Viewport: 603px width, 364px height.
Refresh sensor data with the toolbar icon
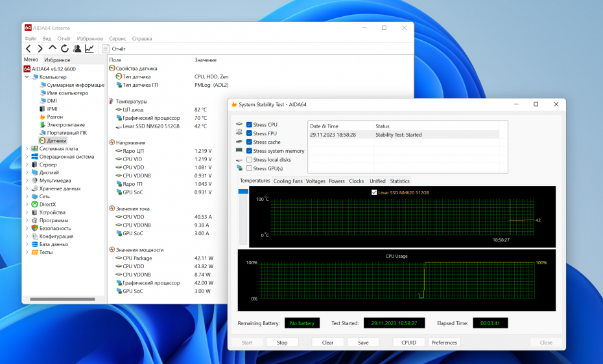[65, 49]
